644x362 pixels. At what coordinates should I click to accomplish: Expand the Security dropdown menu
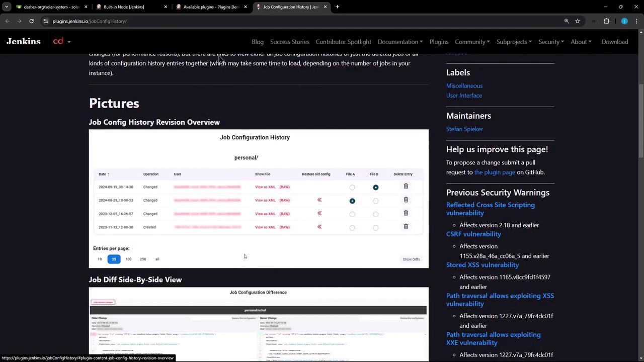coord(551,42)
